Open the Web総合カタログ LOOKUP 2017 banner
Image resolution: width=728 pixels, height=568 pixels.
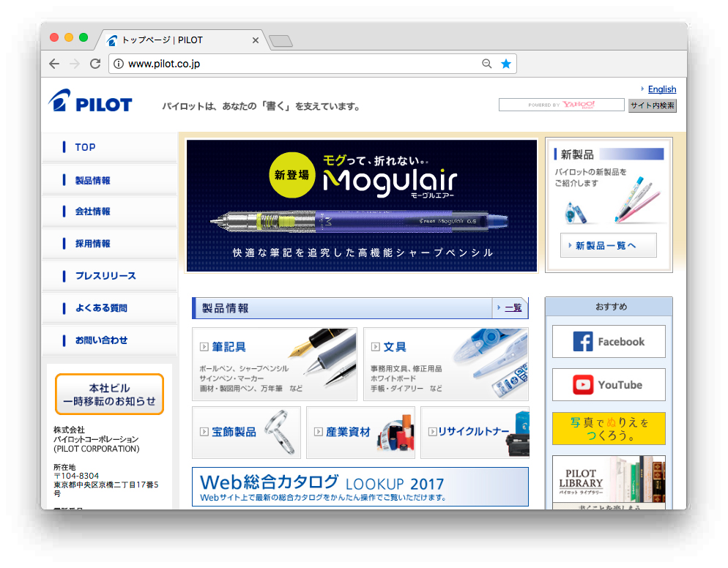click(x=360, y=487)
